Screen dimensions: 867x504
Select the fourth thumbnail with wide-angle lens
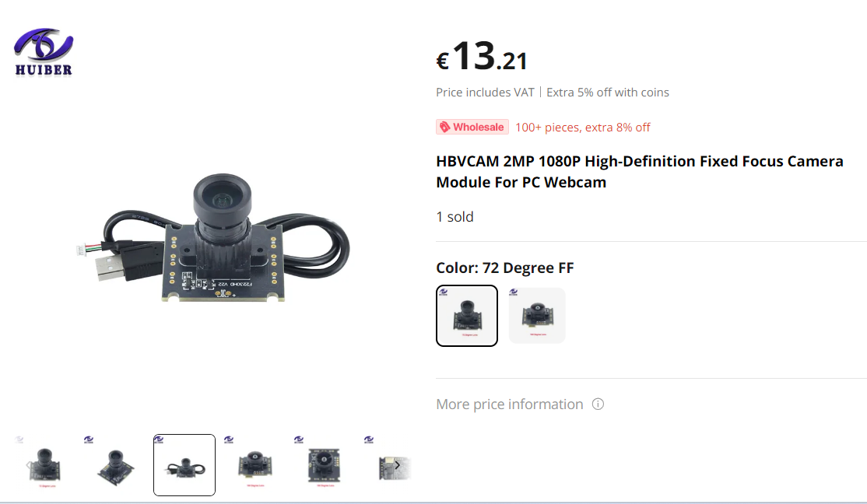(254, 465)
